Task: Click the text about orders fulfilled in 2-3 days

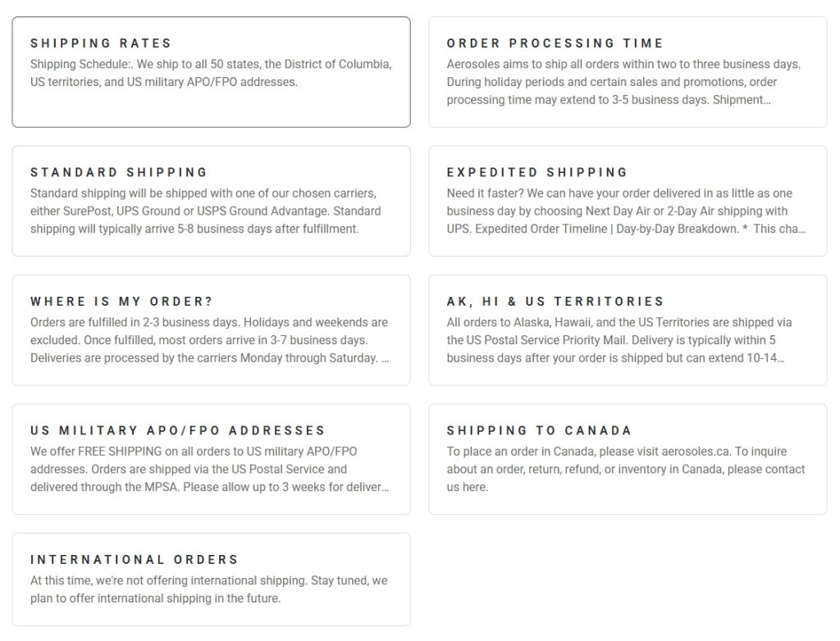Action: [209, 340]
